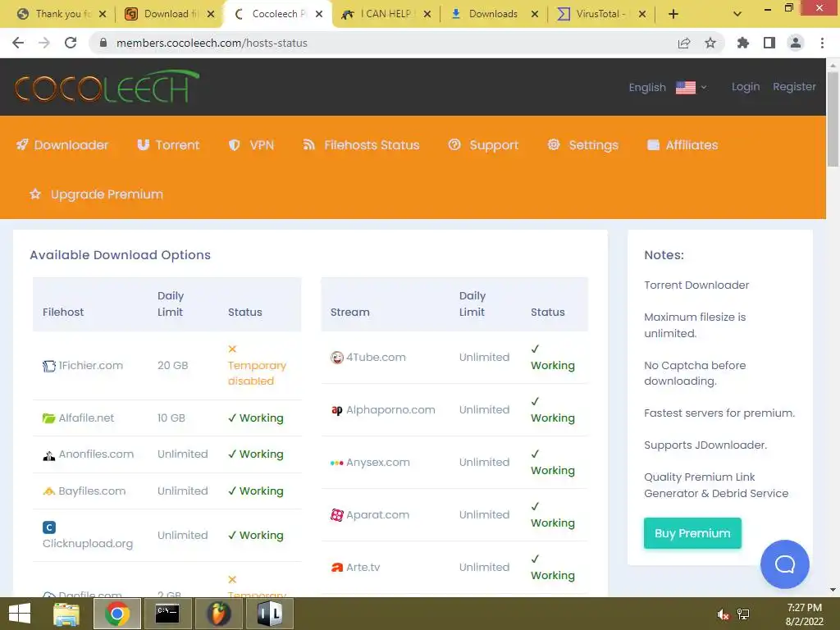Screen dimensions: 840x630
Task: Click the Aparat.com stream entry
Action: click(370, 515)
